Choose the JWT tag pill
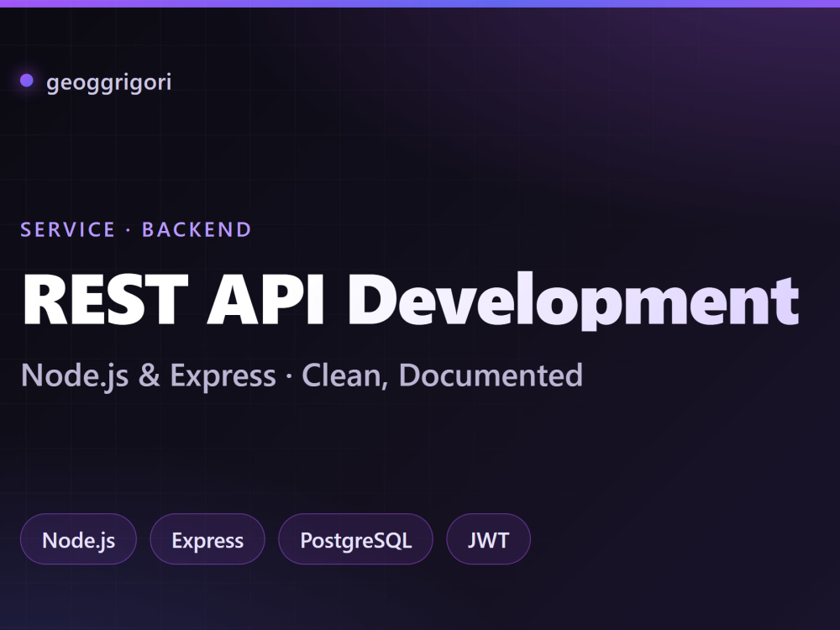840x630 pixels. [x=489, y=539]
